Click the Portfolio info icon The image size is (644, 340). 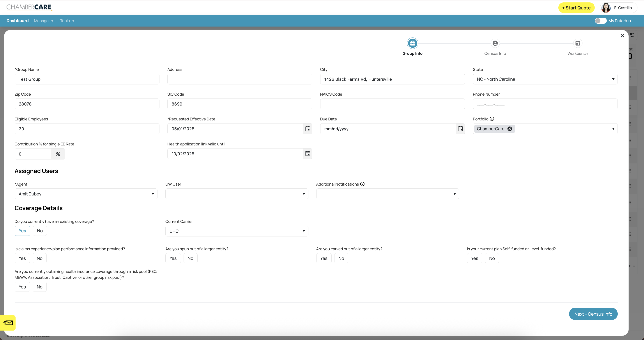click(x=492, y=119)
